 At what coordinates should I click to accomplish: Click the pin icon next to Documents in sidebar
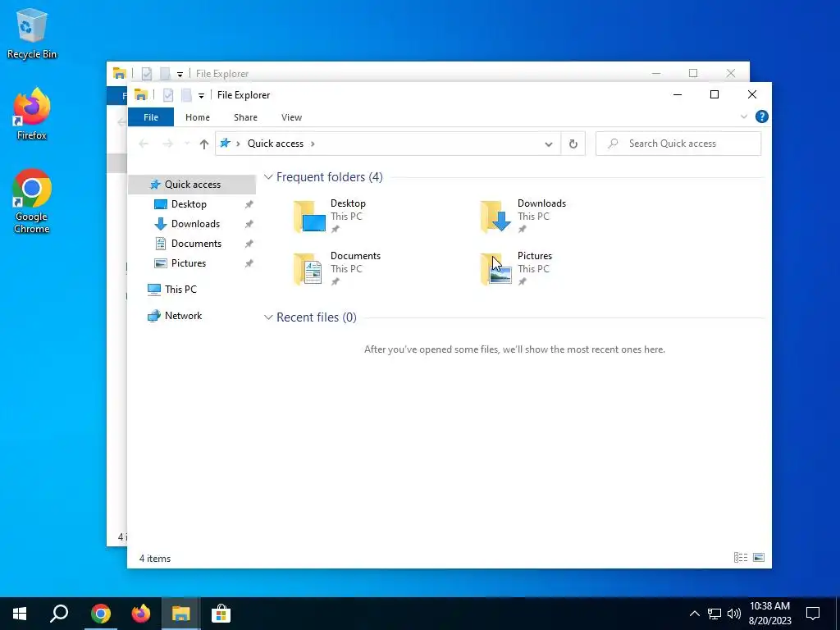(x=249, y=244)
